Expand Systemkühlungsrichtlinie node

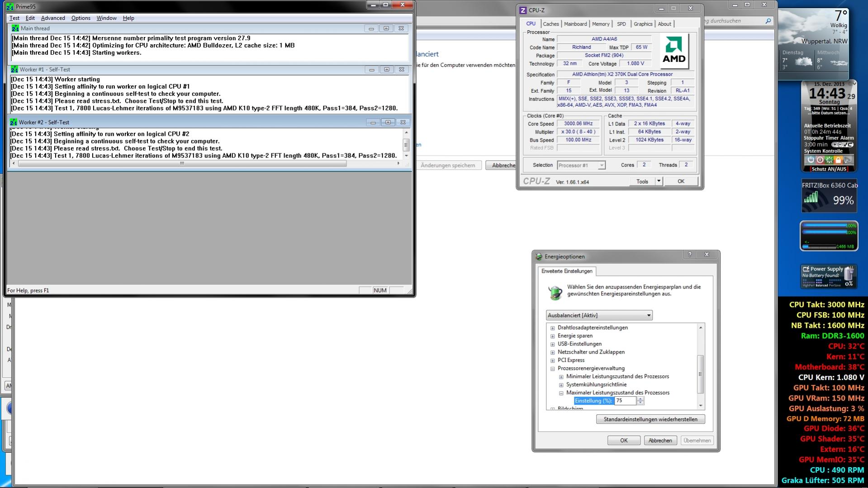[561, 385]
